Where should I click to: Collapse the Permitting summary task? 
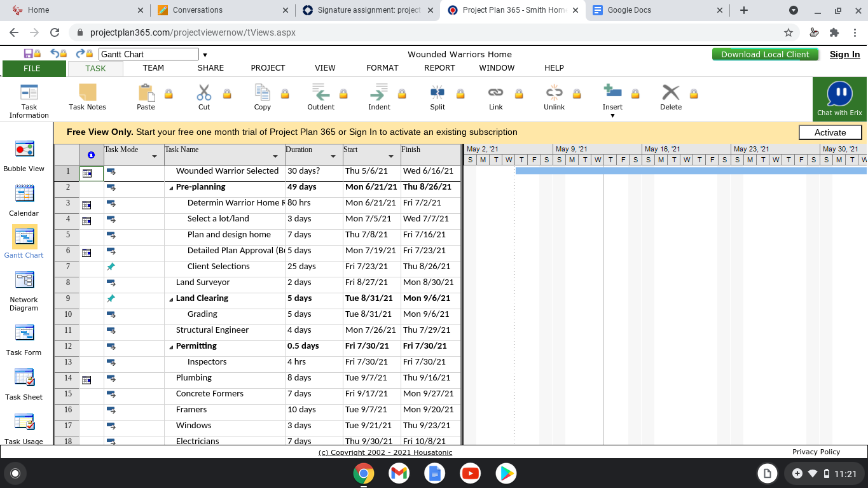coord(171,347)
